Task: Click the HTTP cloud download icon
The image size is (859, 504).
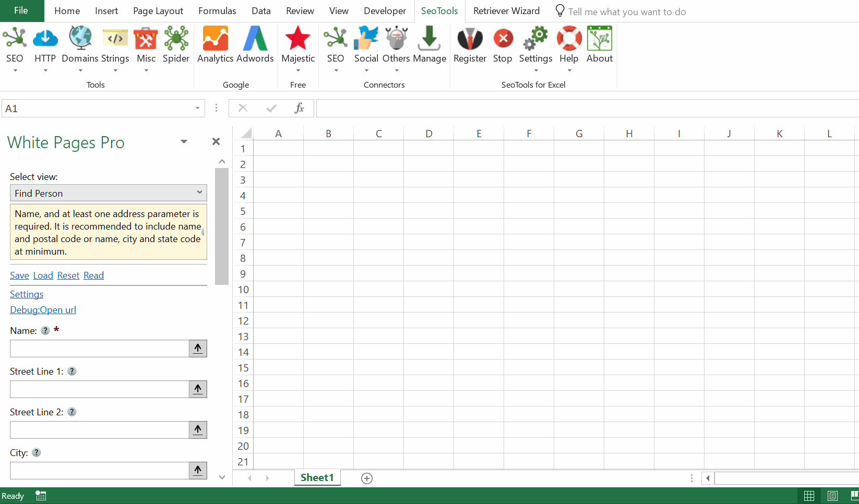Action: tap(45, 39)
